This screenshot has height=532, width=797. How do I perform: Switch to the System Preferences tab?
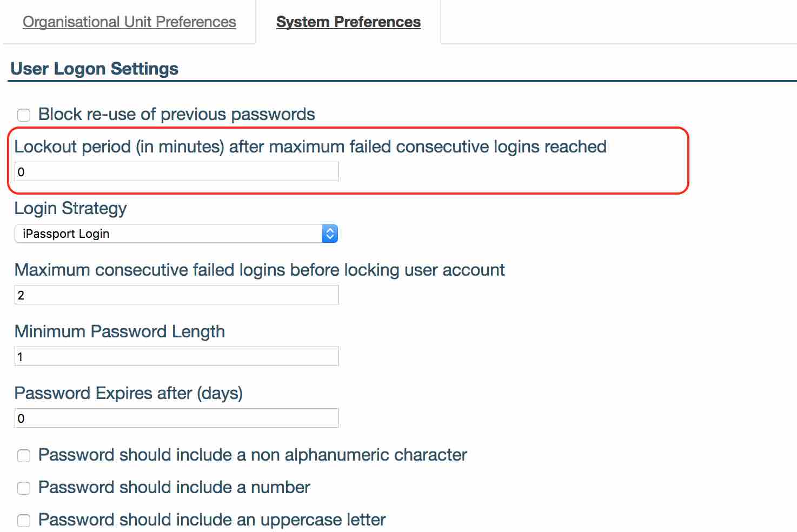(x=348, y=22)
